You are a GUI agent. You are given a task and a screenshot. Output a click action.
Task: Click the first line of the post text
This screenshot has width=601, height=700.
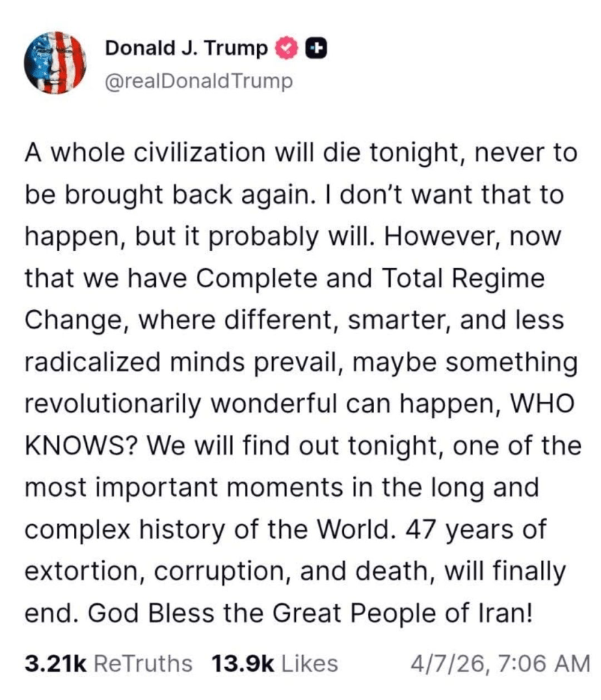(x=301, y=153)
